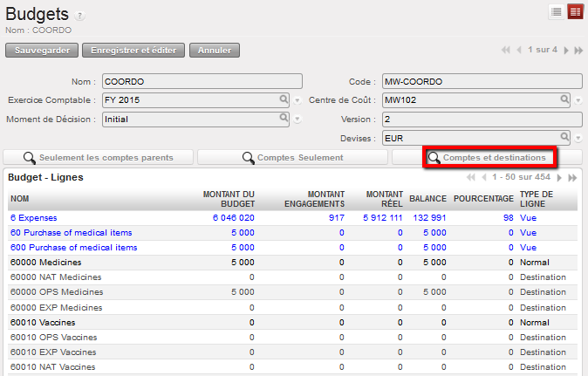The height and width of the screenshot is (376, 588).
Task: Open the 6 Expenses budget line
Action: coord(35,217)
